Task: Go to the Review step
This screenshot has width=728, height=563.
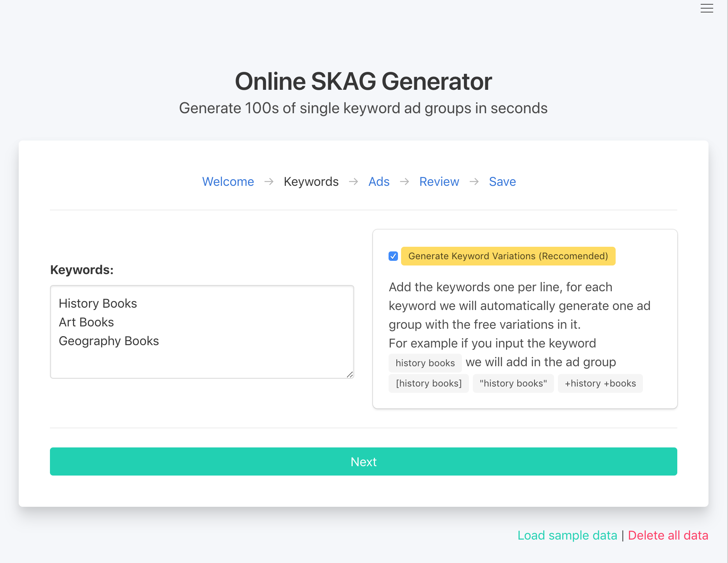Action: coord(439,182)
